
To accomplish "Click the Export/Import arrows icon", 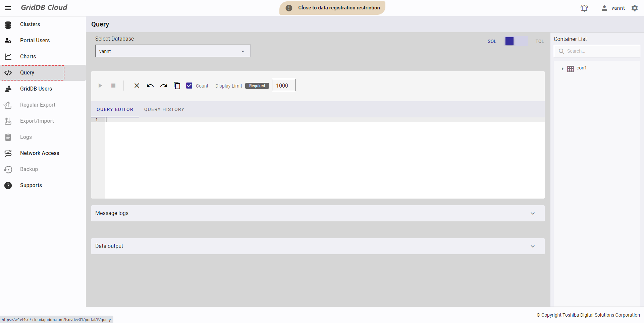I will tap(8, 121).
